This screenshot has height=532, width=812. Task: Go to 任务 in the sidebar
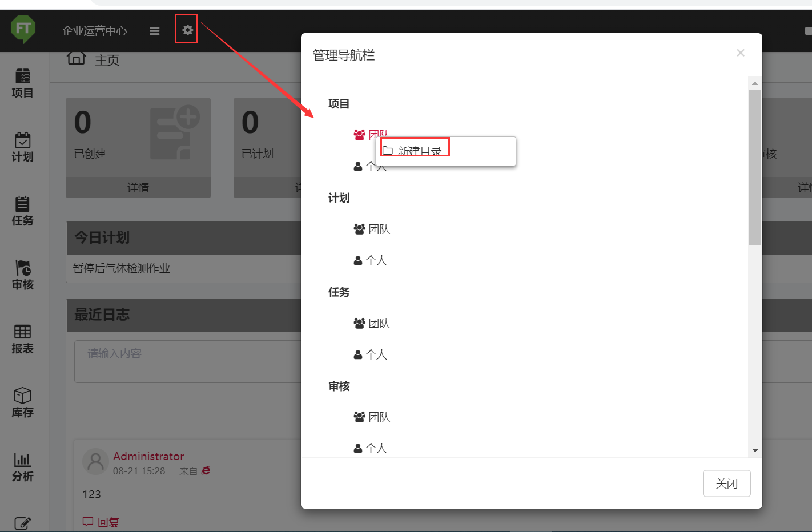point(22,211)
